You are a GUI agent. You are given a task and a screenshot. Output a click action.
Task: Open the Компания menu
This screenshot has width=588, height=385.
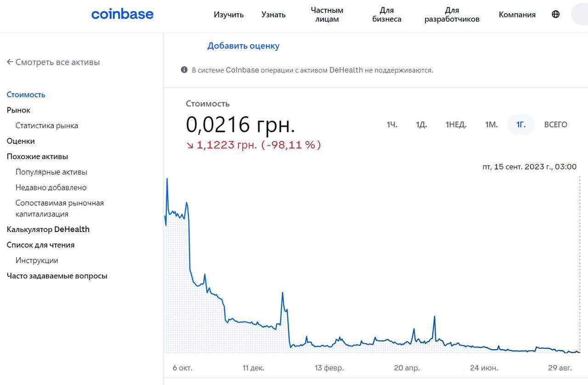517,15
